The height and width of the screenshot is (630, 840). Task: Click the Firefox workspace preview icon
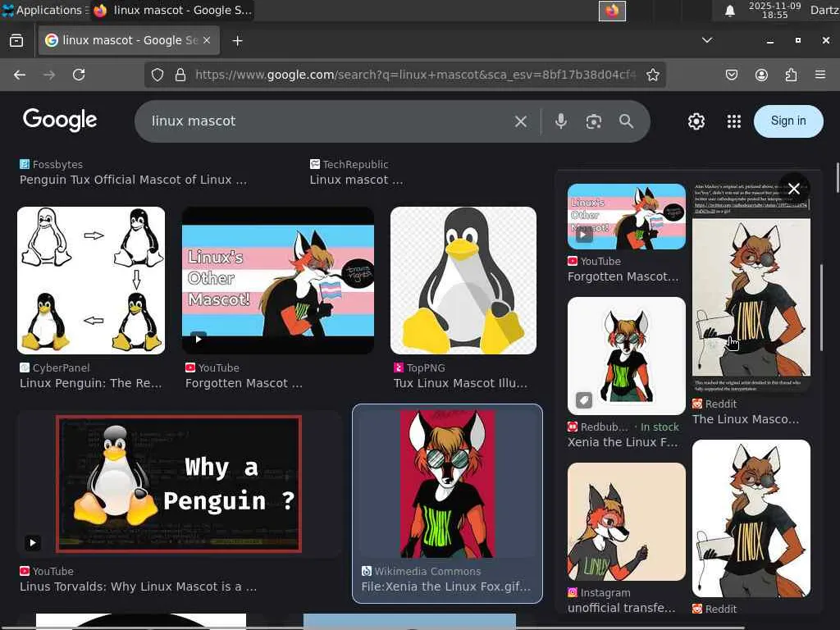612,11
